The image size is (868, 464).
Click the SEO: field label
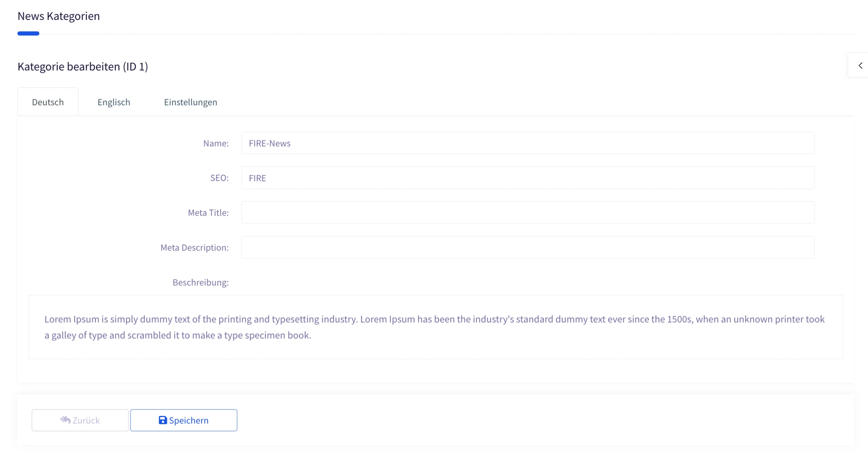(x=220, y=178)
